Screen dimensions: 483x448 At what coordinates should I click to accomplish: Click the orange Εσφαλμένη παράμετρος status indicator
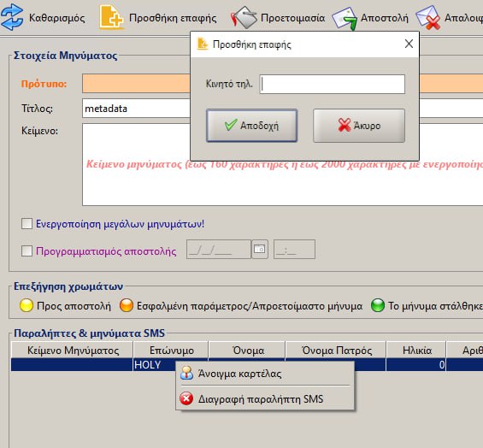127,305
